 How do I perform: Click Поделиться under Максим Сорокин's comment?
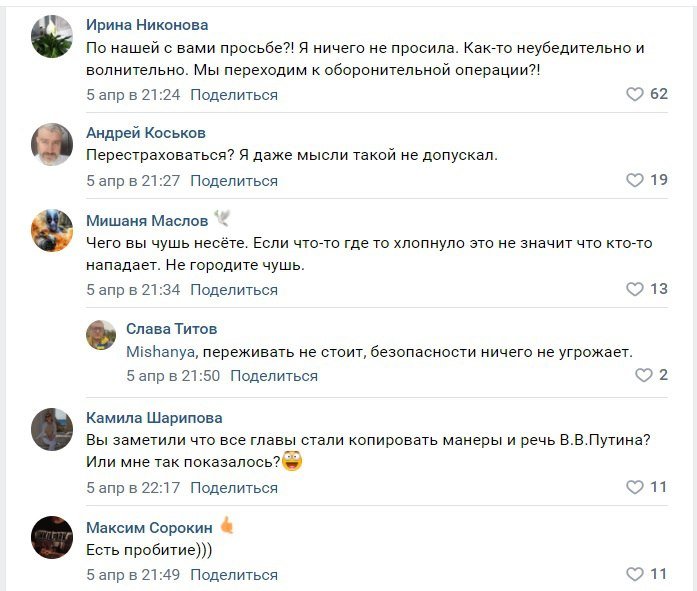[x=234, y=575]
